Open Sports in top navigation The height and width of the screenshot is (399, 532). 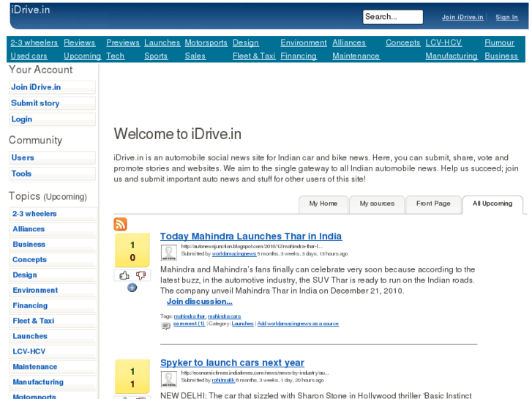point(156,56)
